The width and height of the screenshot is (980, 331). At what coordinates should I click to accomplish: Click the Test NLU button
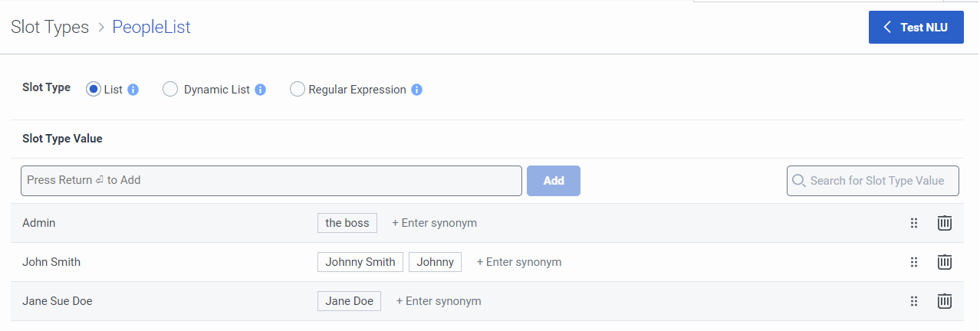(916, 28)
